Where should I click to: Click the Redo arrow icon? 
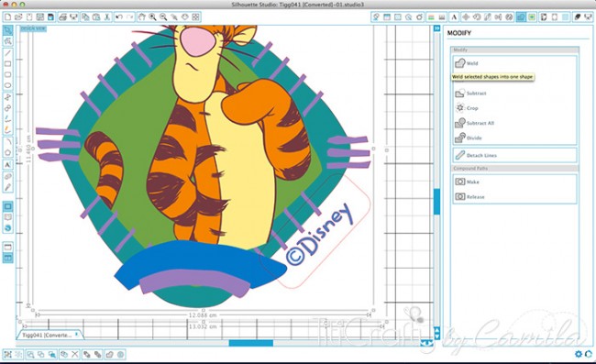[129, 17]
